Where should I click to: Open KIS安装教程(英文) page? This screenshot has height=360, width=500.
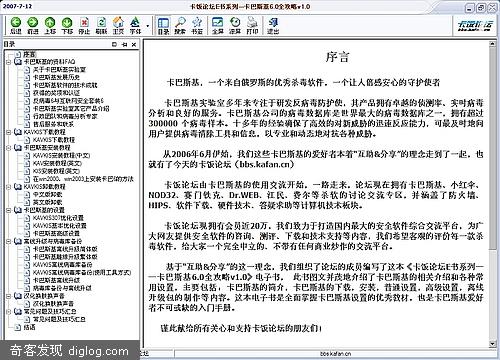pos(56,171)
